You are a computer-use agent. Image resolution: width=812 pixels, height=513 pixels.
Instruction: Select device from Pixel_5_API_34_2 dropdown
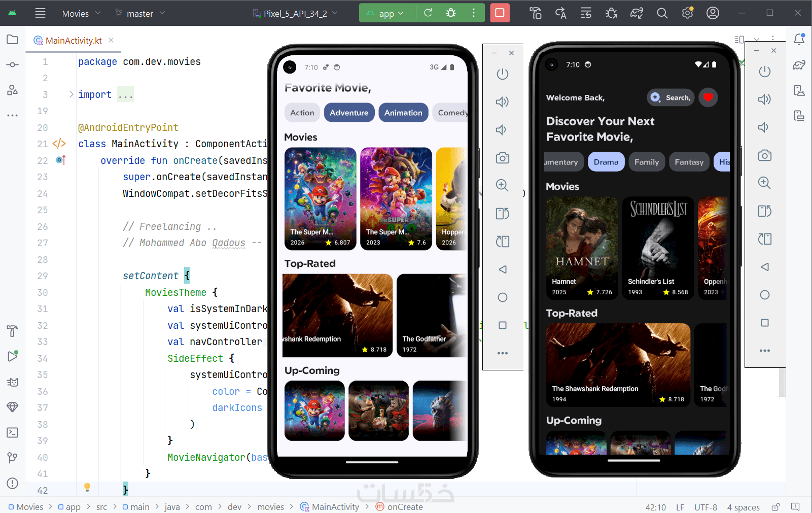coord(295,13)
